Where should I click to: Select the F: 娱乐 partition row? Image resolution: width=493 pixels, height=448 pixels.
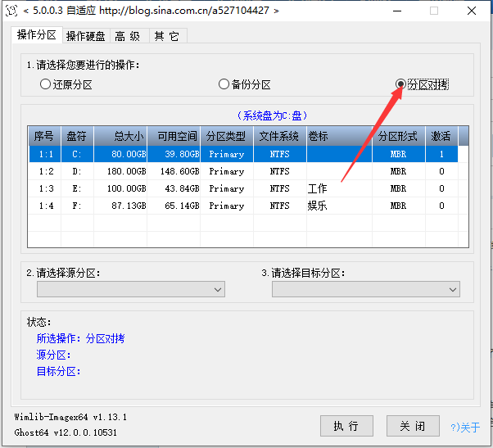(x=246, y=206)
